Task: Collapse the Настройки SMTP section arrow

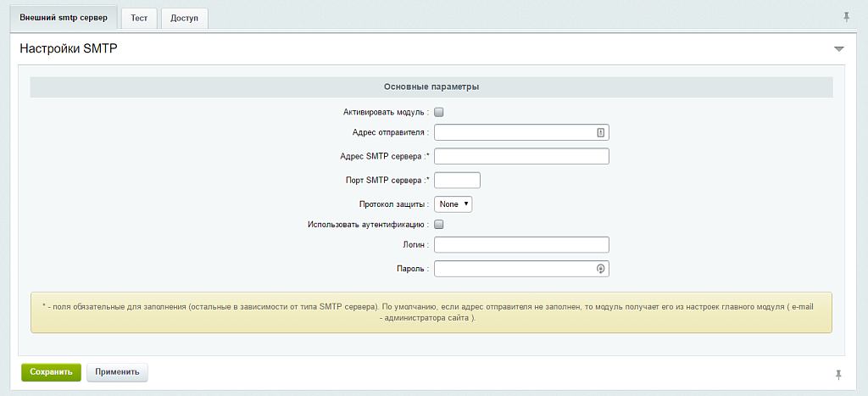Action: [x=838, y=49]
